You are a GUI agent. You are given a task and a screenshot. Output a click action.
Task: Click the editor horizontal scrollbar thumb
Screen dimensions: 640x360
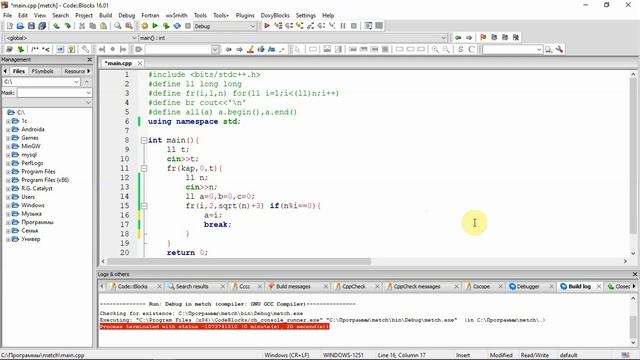click(239, 261)
